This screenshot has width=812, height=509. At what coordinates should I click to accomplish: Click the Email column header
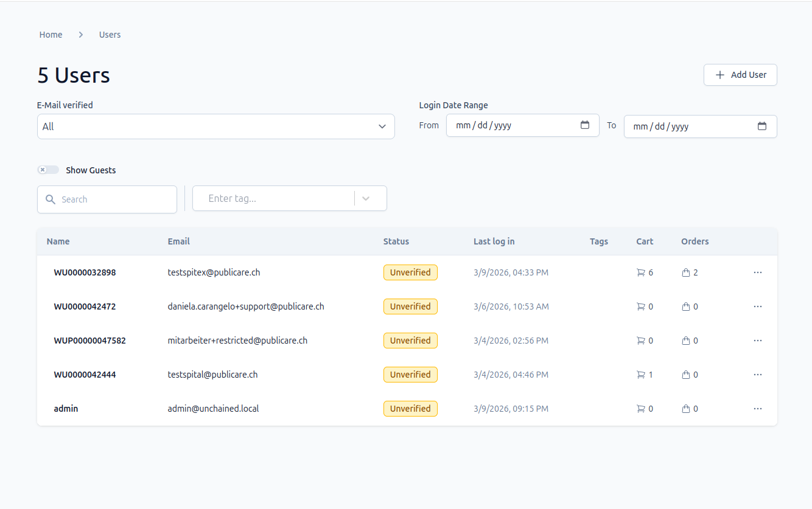coord(179,241)
